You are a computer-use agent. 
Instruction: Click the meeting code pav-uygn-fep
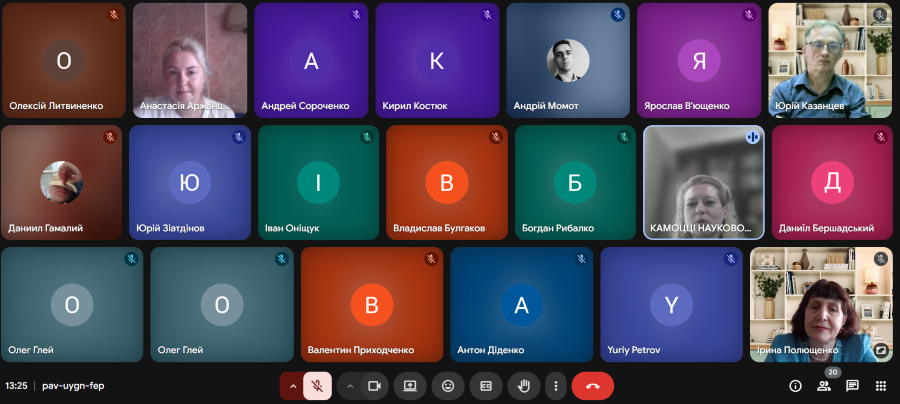73,385
